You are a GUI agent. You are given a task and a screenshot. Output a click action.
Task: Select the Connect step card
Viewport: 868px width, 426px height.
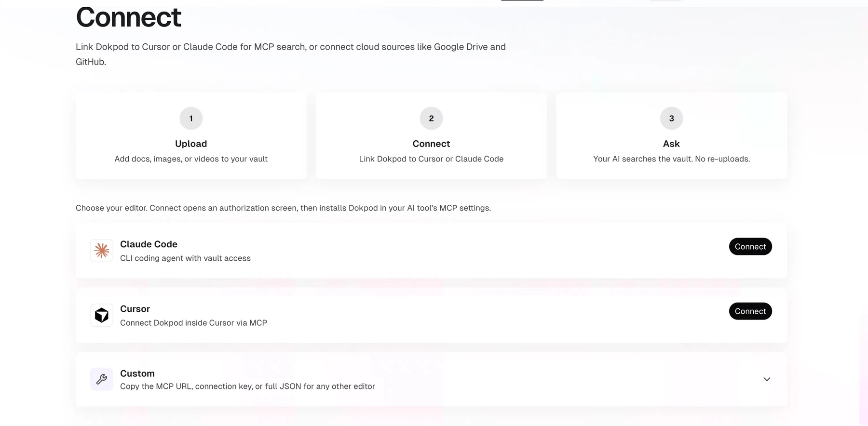pyautogui.click(x=431, y=136)
